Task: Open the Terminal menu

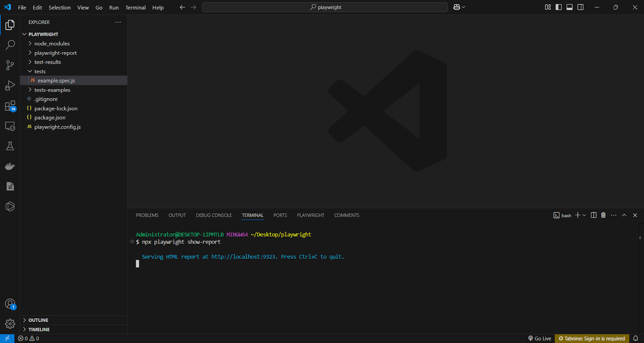Action: 136,7
